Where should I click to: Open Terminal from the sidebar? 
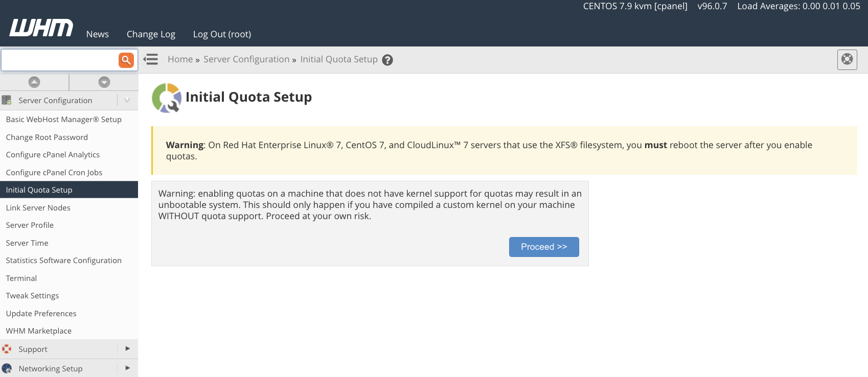[x=21, y=278]
